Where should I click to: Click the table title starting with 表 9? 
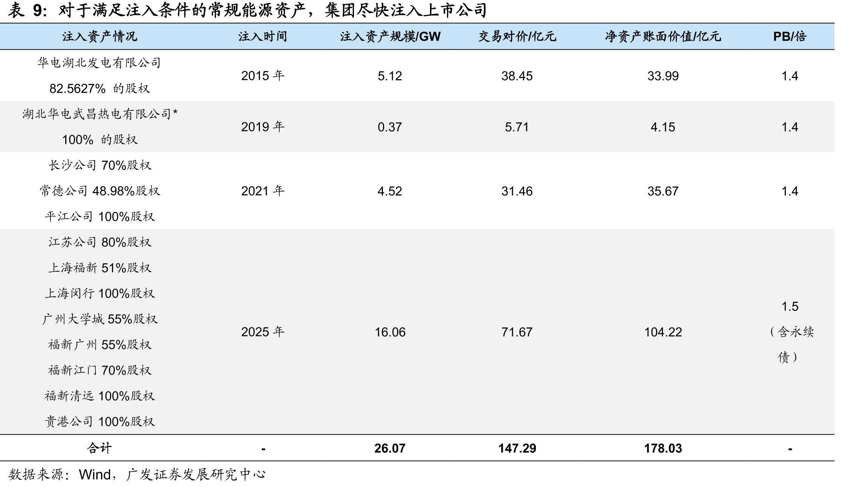click(247, 10)
